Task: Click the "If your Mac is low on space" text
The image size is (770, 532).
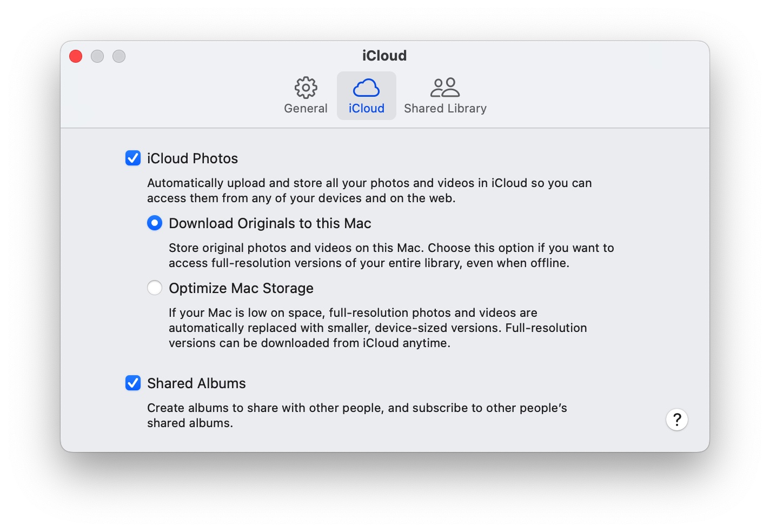Action: tap(378, 328)
